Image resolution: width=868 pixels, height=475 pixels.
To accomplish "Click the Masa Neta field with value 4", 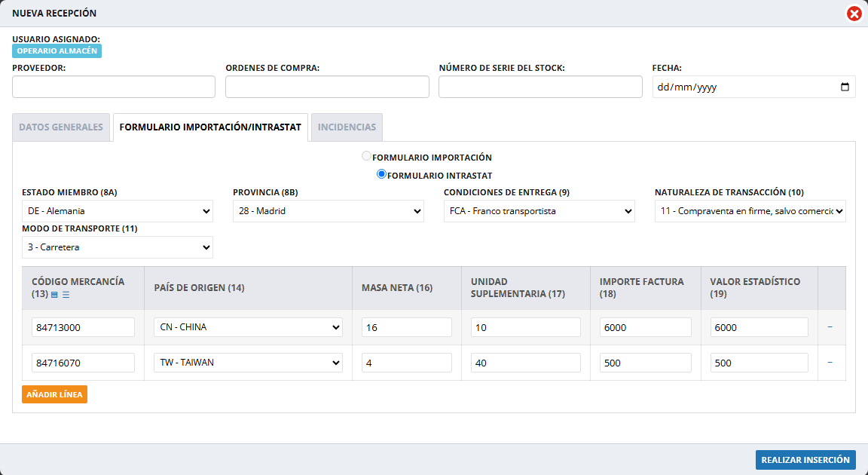I will point(407,363).
